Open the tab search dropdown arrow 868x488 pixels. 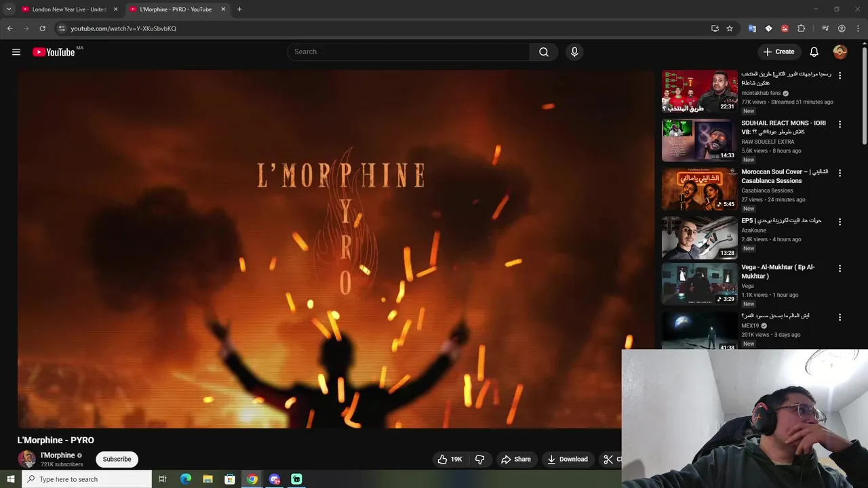click(9, 9)
